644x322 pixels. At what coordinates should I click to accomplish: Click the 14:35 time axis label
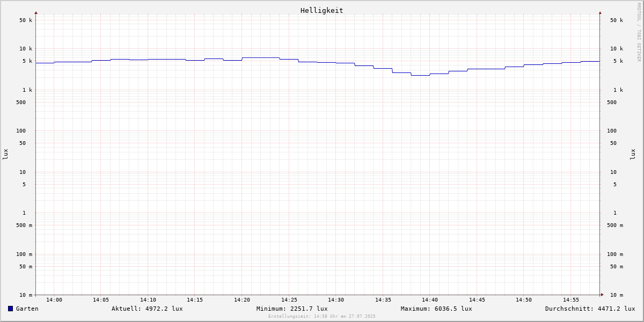point(383,300)
